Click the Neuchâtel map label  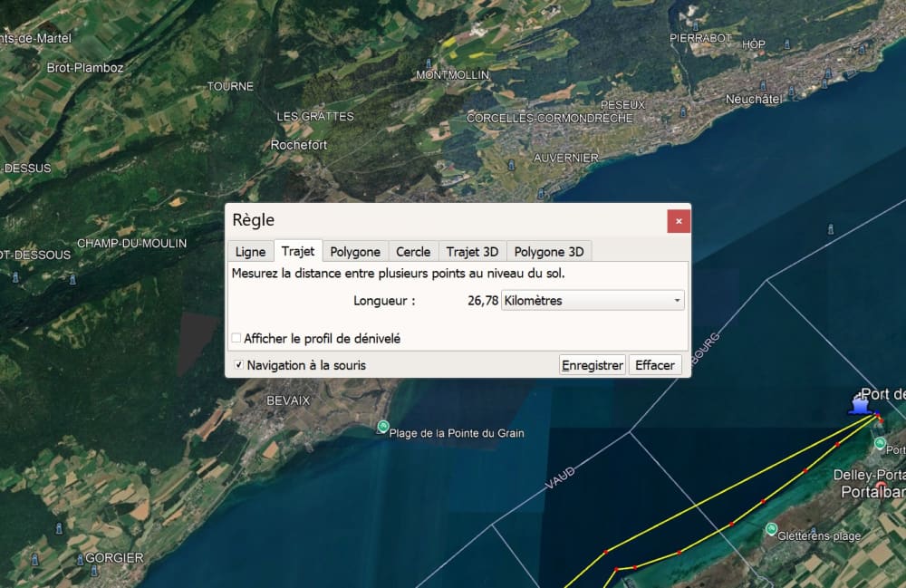click(754, 100)
